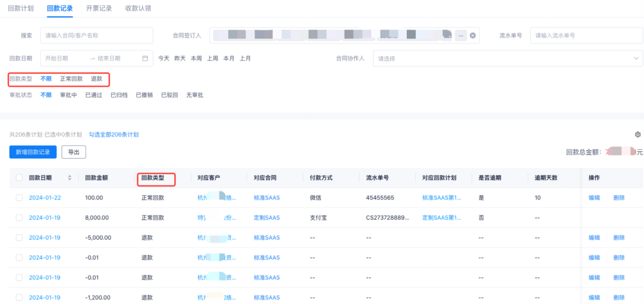
Task: Filter 审批状态 by 已通过
Action: (x=94, y=96)
